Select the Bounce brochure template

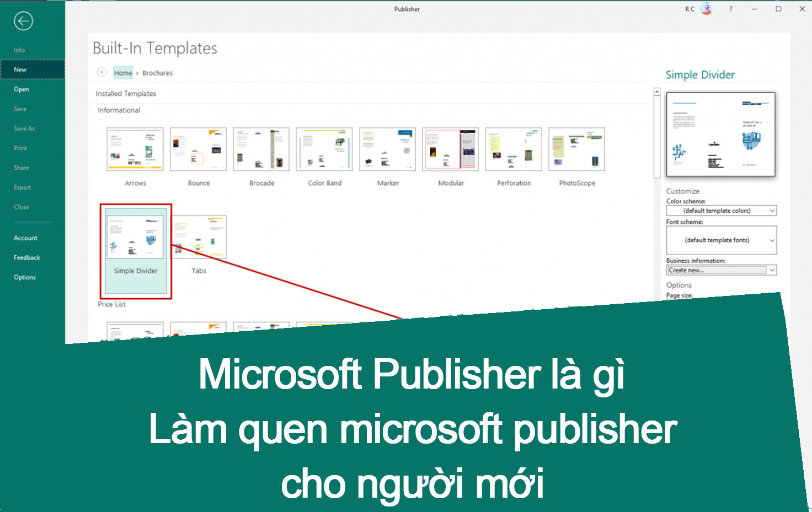[199, 157]
